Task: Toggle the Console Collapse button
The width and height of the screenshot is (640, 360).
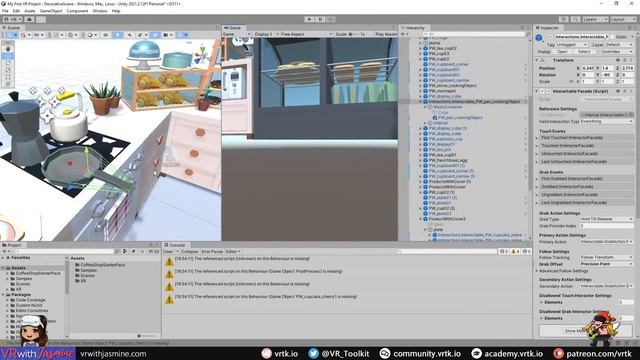Action: 189,251
